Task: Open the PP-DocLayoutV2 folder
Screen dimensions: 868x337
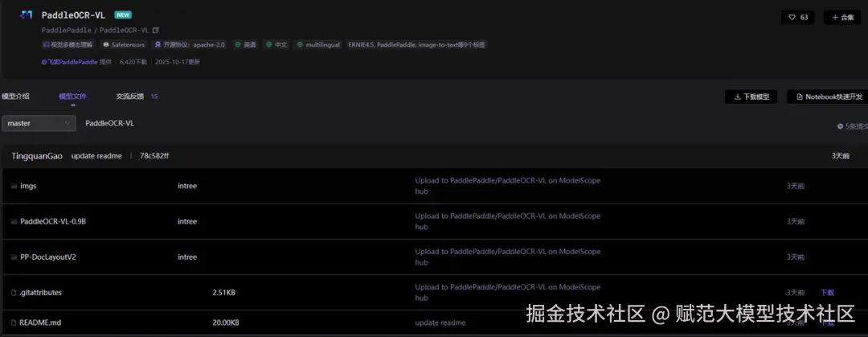Action: click(x=47, y=257)
